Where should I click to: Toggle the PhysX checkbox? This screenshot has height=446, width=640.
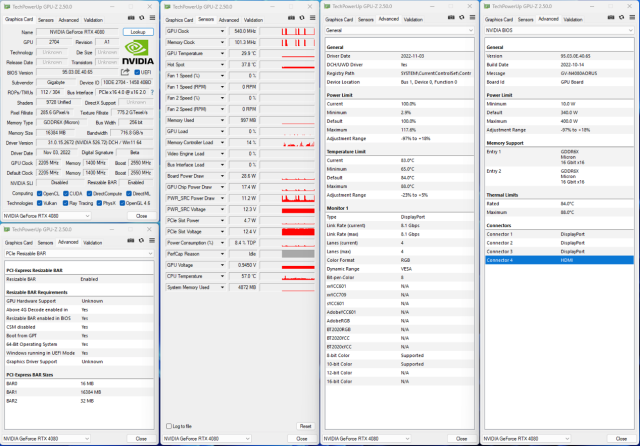pos(99,203)
